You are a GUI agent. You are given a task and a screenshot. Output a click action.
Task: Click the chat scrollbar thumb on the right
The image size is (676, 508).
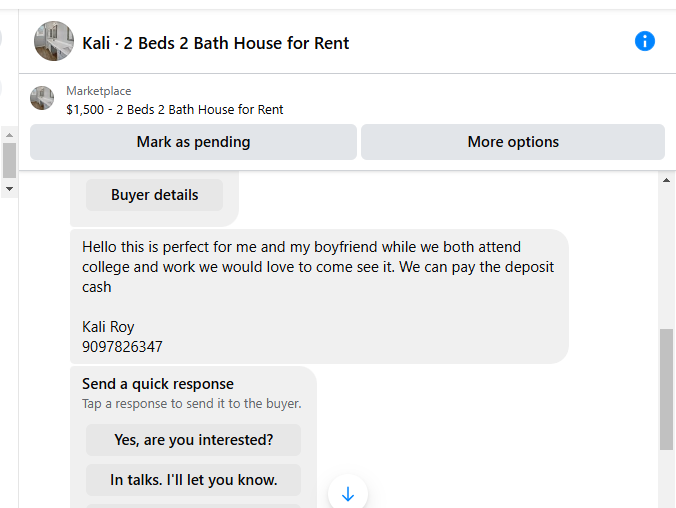666,389
